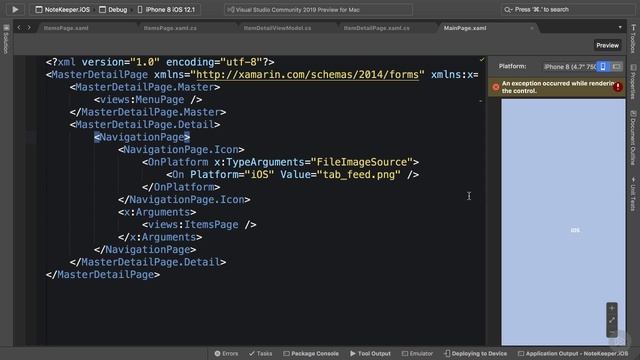The height and width of the screenshot is (360, 640).
Task: Click the MasterDetailPage.Master opening tag
Action: [145, 87]
